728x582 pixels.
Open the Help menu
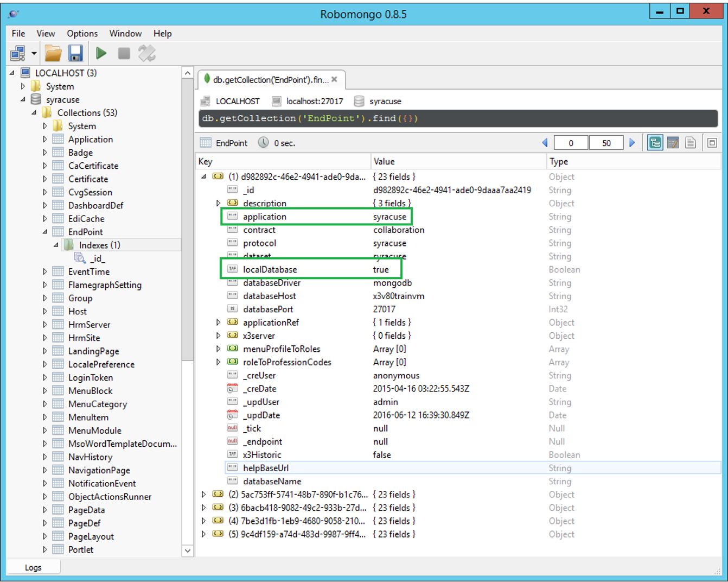pos(162,33)
